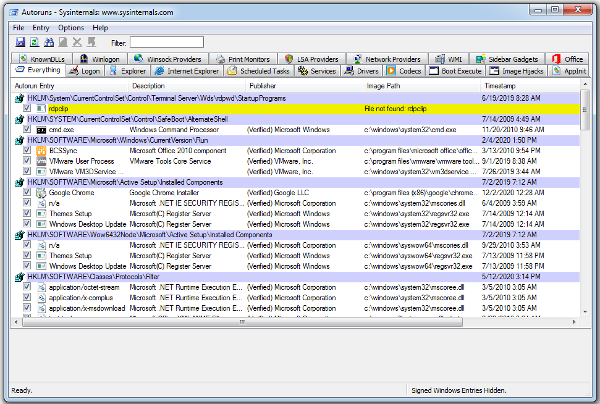Open the Entry menu
600x404 pixels.
41,28
